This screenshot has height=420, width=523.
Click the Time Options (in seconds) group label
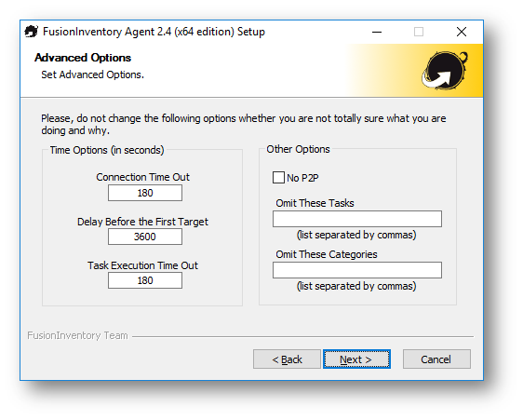pyautogui.click(x=107, y=150)
